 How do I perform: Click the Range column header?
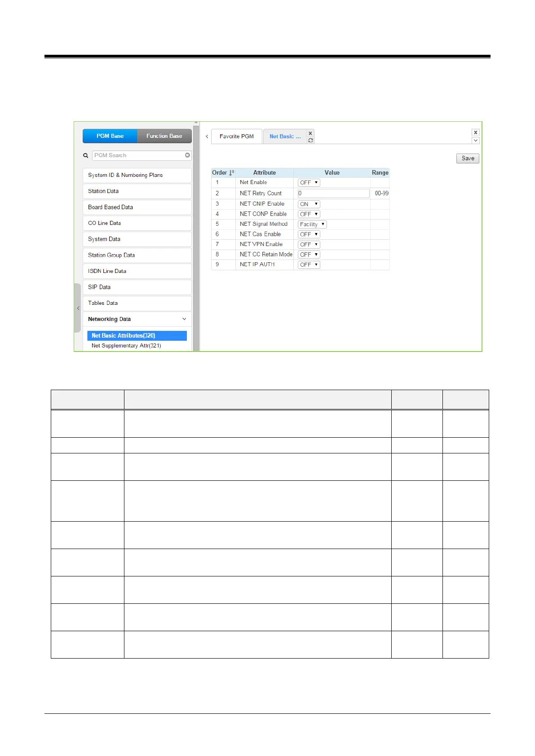pos(380,173)
